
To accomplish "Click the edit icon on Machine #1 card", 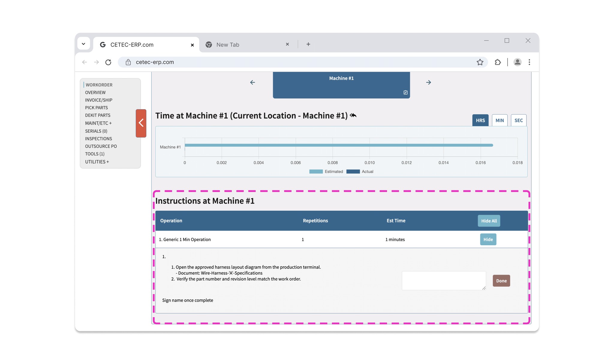I will tap(405, 92).
